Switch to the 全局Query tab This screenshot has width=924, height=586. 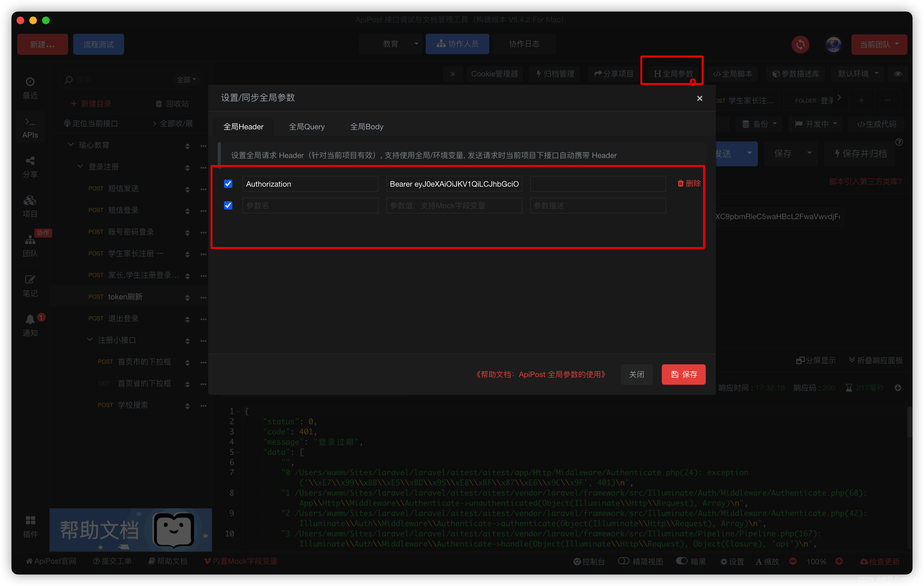click(307, 127)
